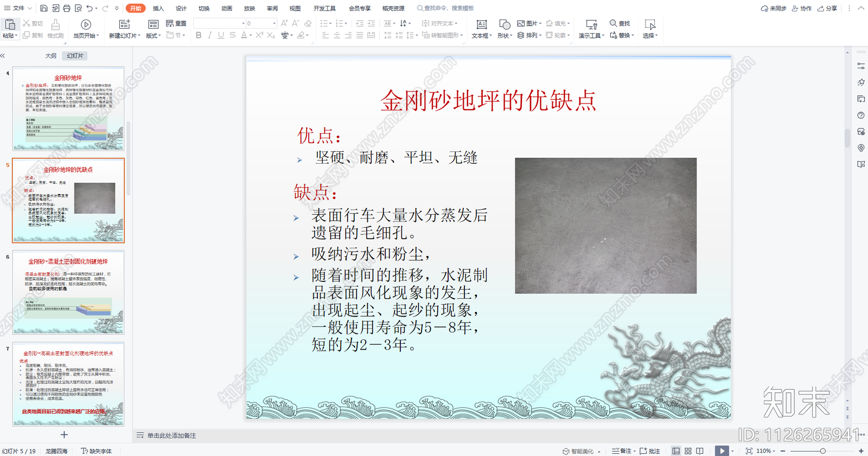
Task: Switch to the Design (设计) tab
Action: pos(181,8)
